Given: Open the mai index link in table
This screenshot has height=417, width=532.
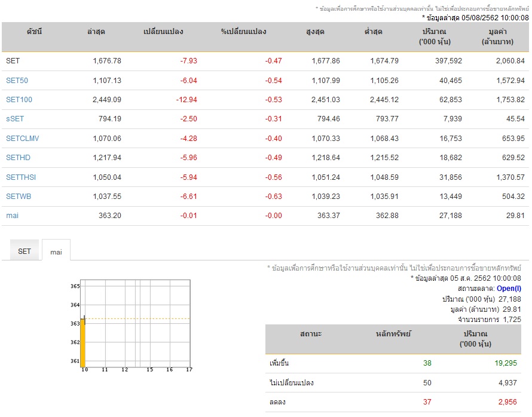Looking at the screenshot, I should tap(12, 216).
